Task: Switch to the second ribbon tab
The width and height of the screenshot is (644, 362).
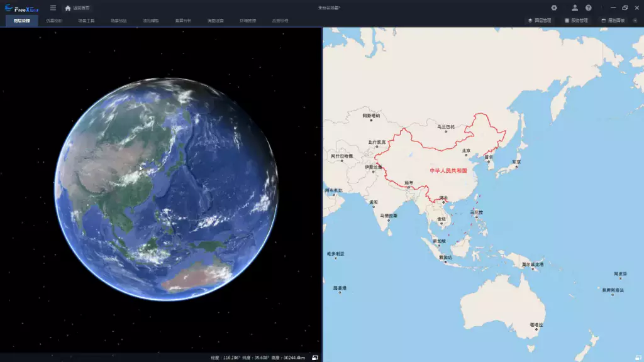Action: 54,21
